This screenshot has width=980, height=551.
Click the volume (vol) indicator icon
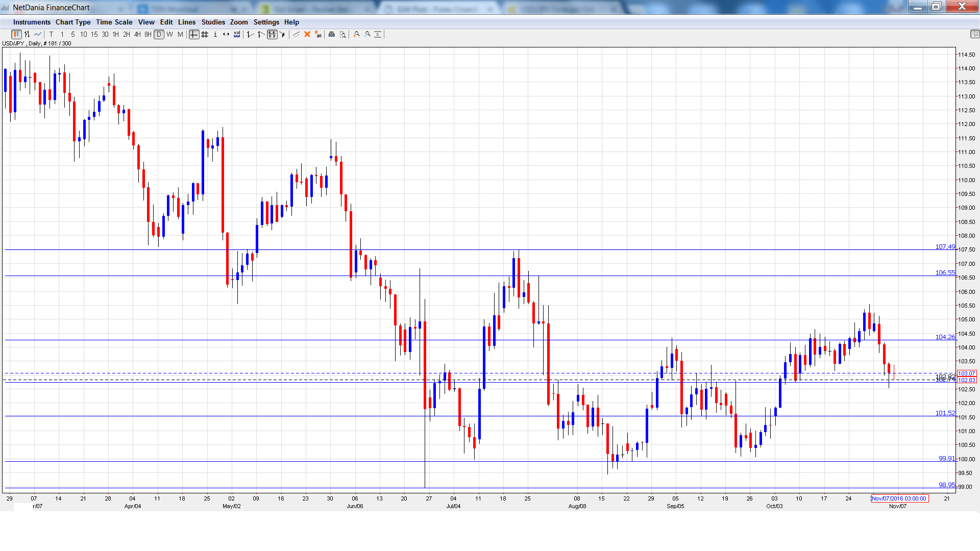pos(237,34)
